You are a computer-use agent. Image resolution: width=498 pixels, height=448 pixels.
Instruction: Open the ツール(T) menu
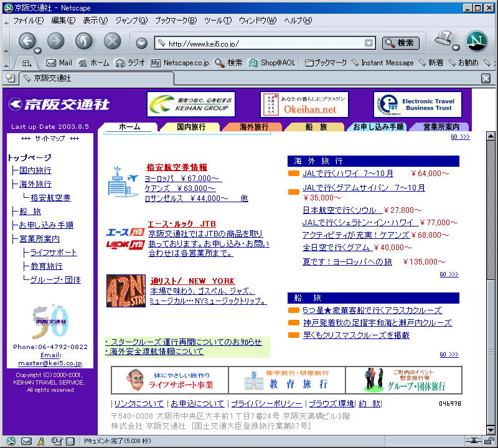218,21
